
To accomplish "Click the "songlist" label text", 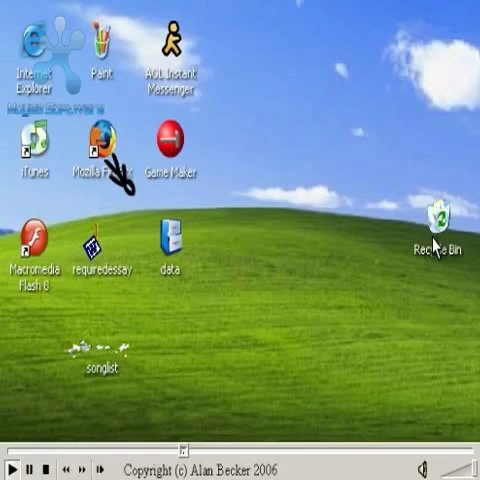I will [102, 368].
